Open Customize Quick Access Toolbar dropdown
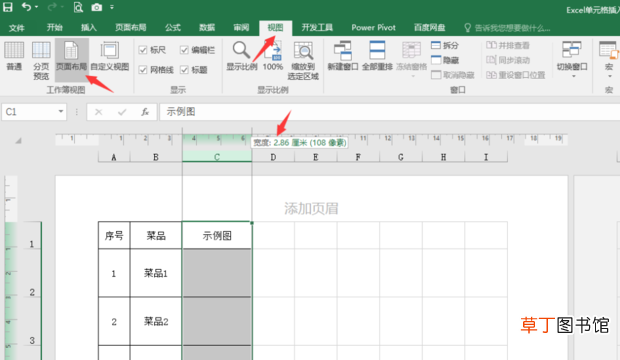 [x=112, y=7]
